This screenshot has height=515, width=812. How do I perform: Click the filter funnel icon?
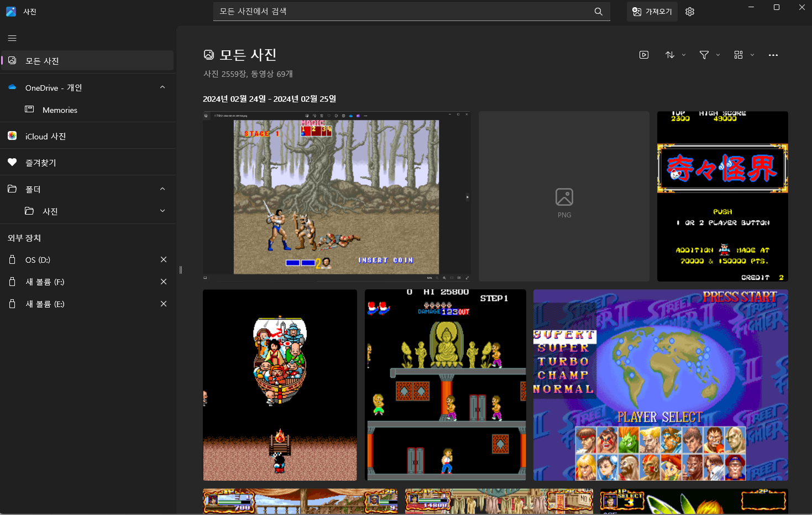(704, 55)
